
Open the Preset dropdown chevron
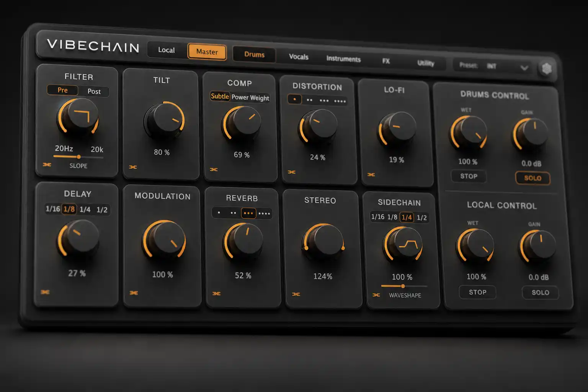coord(524,68)
